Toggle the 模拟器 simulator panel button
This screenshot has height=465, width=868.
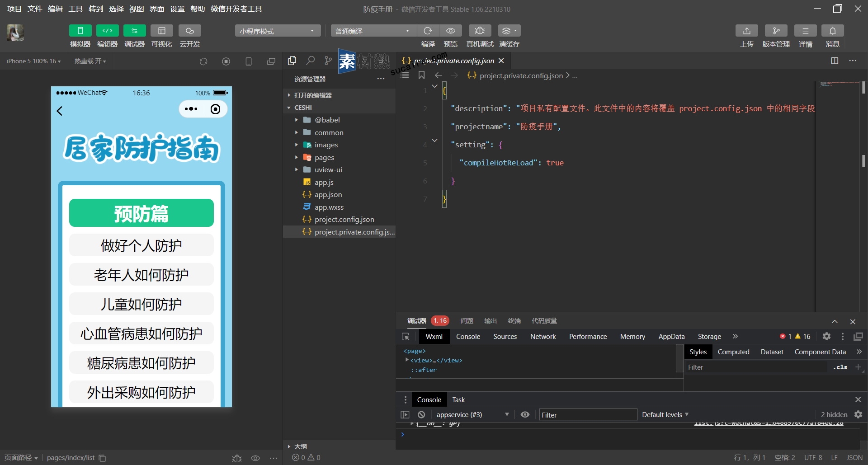[80, 31]
